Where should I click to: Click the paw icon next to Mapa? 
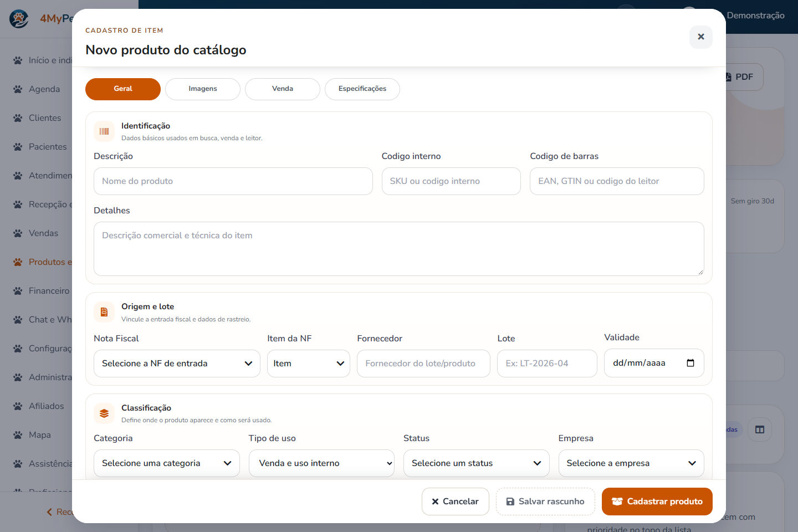(18, 435)
